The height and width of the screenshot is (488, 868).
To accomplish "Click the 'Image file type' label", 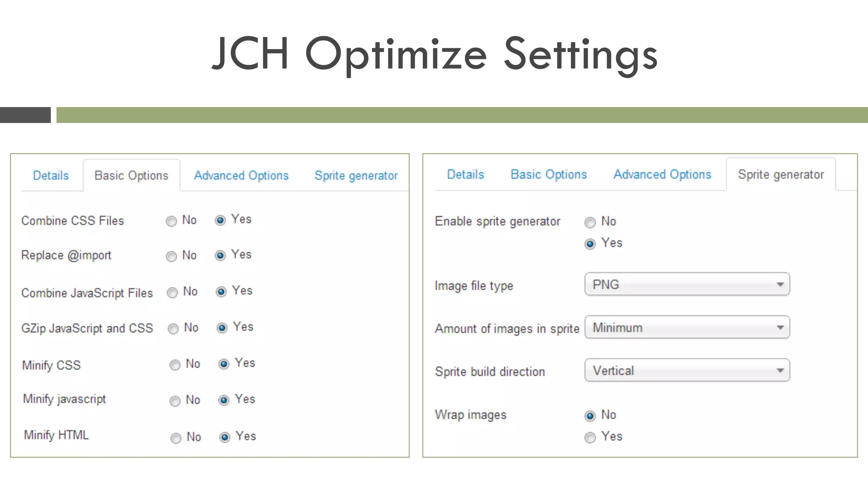I will (474, 286).
